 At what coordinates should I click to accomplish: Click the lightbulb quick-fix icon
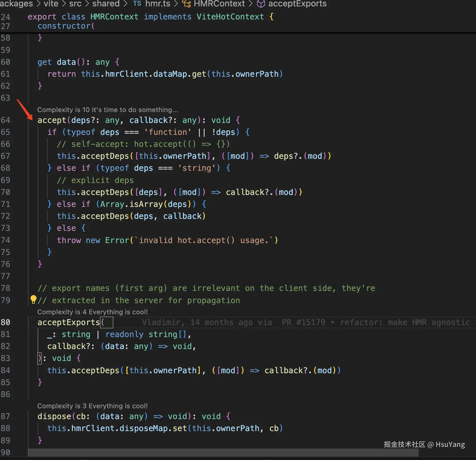tap(33, 300)
